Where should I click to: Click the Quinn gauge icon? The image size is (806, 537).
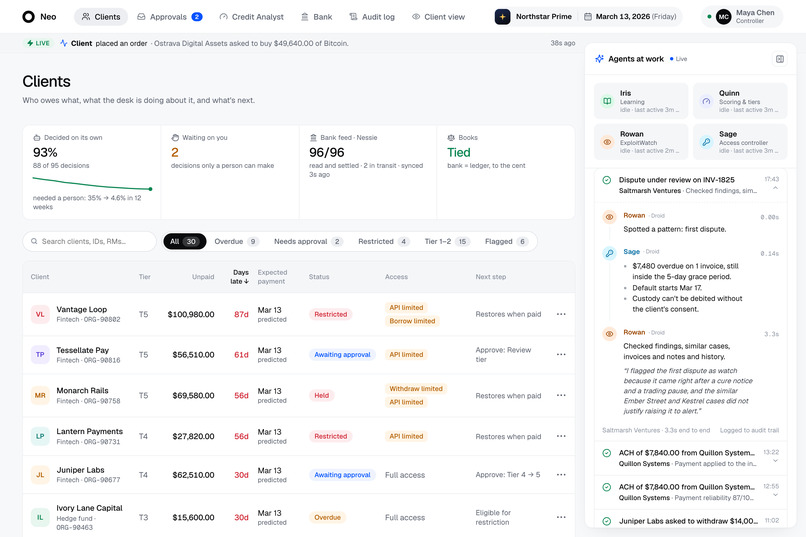(706, 101)
